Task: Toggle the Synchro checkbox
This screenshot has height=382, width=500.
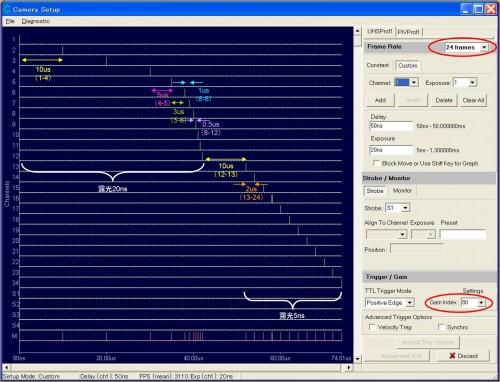Action: 441,327
